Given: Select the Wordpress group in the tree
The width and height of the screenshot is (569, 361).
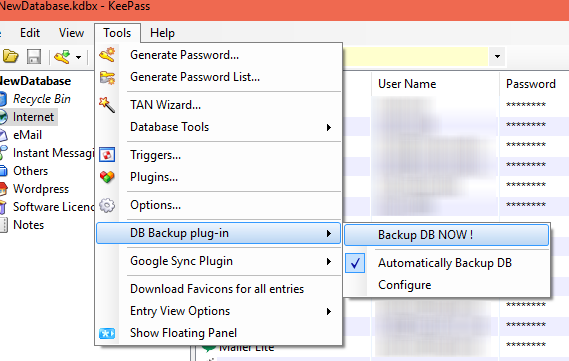Looking at the screenshot, I should tap(41, 189).
